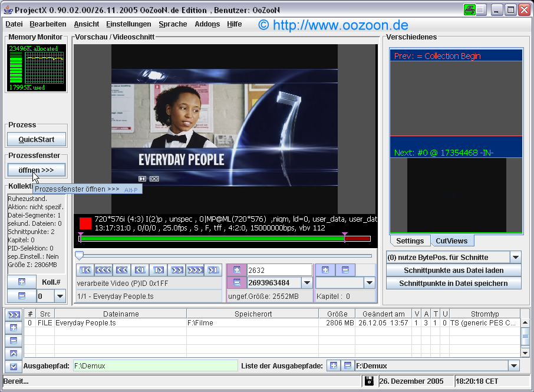Click 'Schnittpunkte aus Datei laden'
Screen dimensions: 534x392
click(454, 271)
